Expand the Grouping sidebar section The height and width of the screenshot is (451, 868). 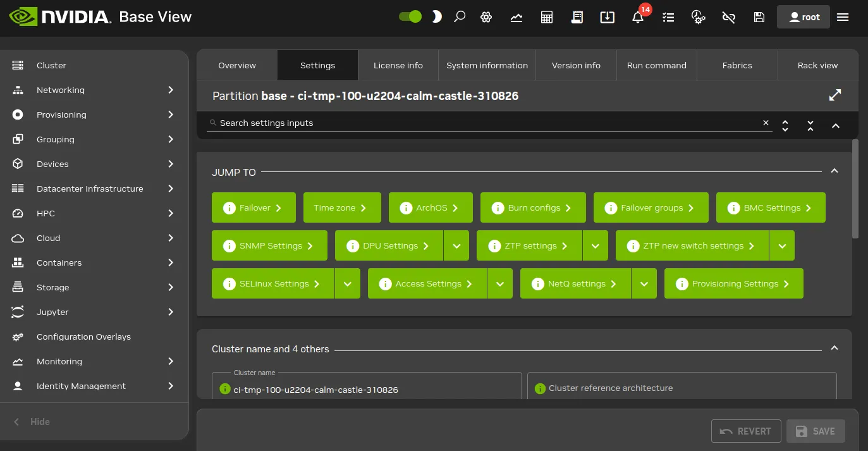coord(94,139)
